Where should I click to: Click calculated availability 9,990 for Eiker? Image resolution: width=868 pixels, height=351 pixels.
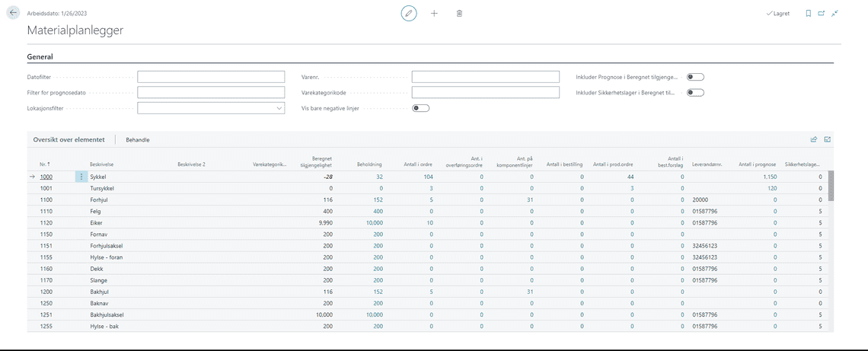[324, 222]
